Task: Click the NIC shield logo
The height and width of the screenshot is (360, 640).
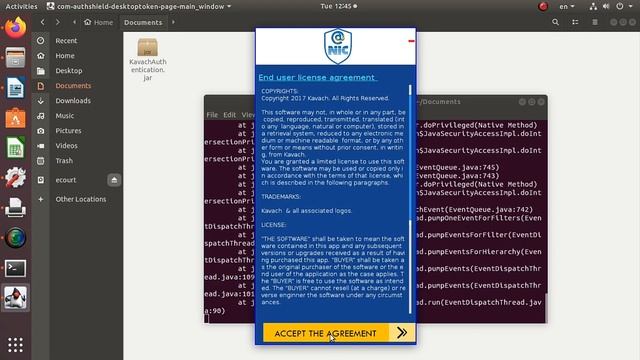Action: tap(338, 46)
